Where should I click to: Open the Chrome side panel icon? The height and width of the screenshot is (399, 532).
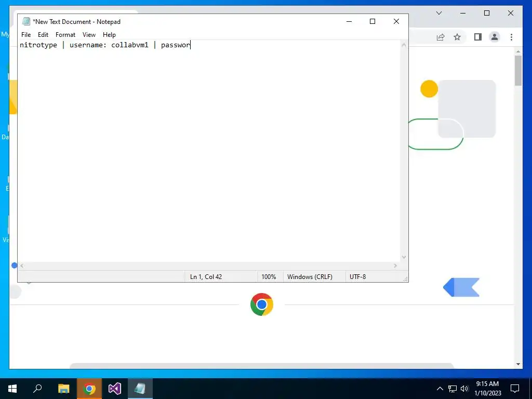pos(478,37)
